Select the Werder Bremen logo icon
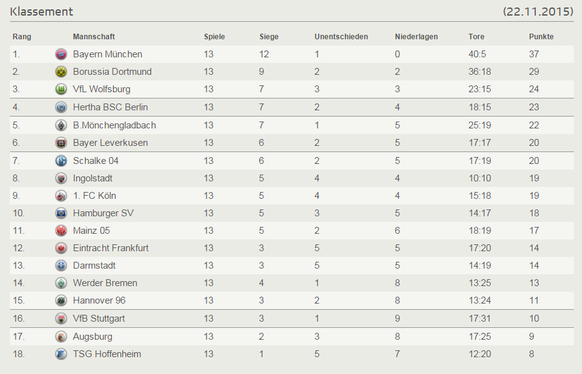Screen dimensions: 582x374 [61, 283]
